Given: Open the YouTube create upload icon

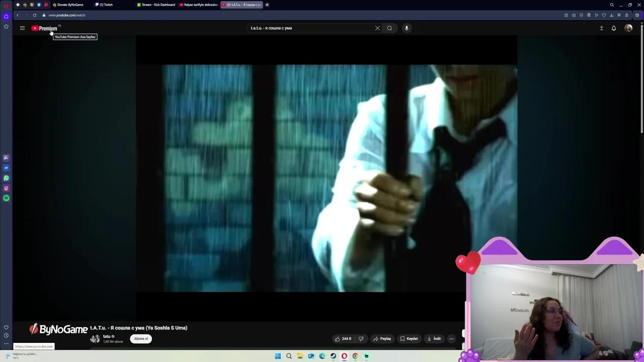Looking at the screenshot, I should 601,28.
